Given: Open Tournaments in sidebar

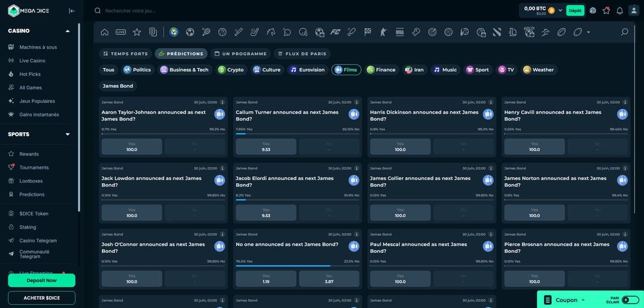Looking at the screenshot, I should click(x=34, y=167).
